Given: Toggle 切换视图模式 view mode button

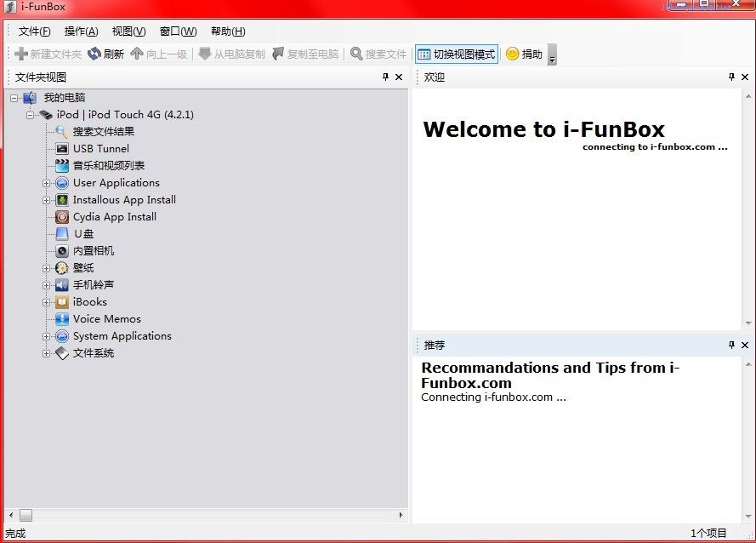Looking at the screenshot, I should click(456, 54).
